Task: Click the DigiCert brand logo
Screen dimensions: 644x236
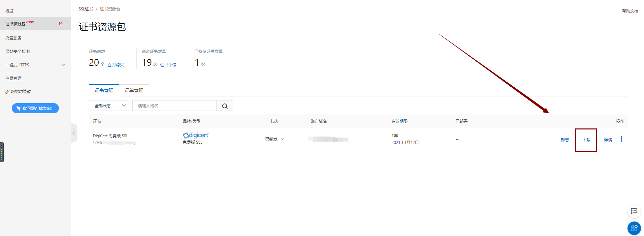Action: click(196, 135)
